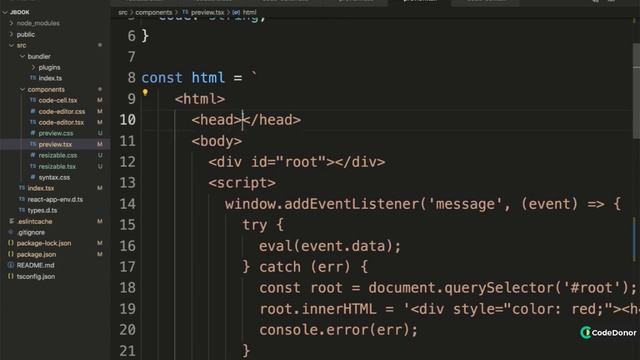Screen dimensions: 640x360
Task: Collapse the src folder
Action: [11, 45]
